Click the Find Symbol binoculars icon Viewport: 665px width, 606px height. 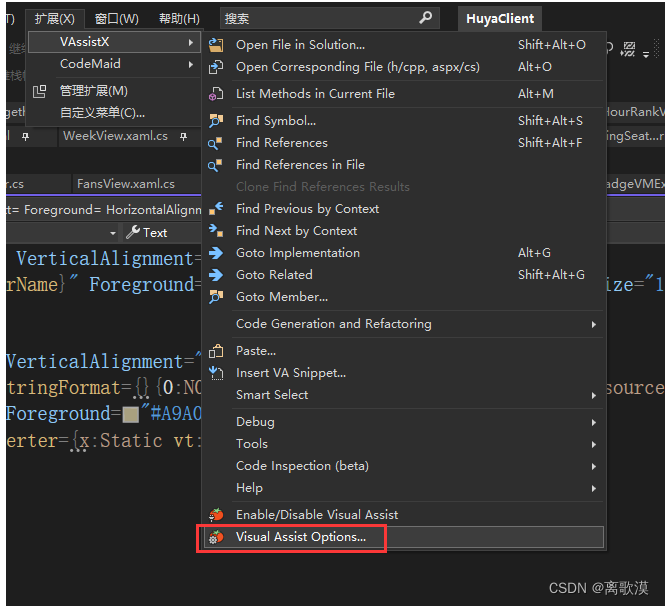[216, 121]
